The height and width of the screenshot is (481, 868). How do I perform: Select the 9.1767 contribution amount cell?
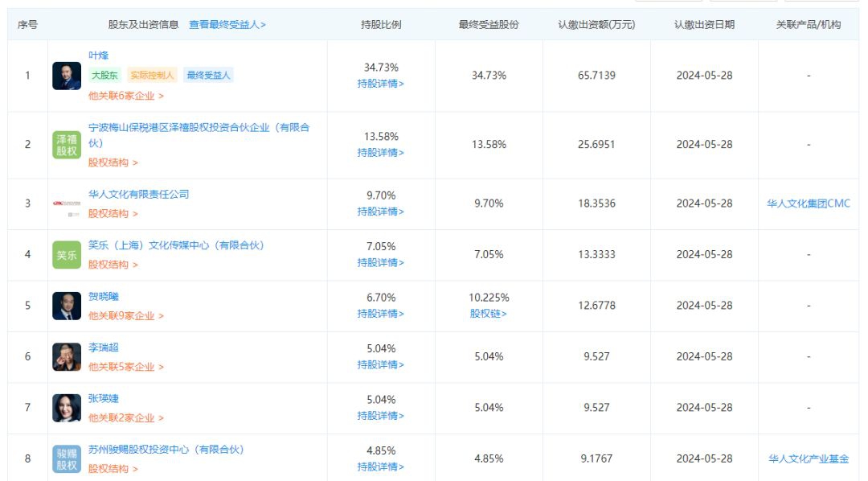(596, 458)
